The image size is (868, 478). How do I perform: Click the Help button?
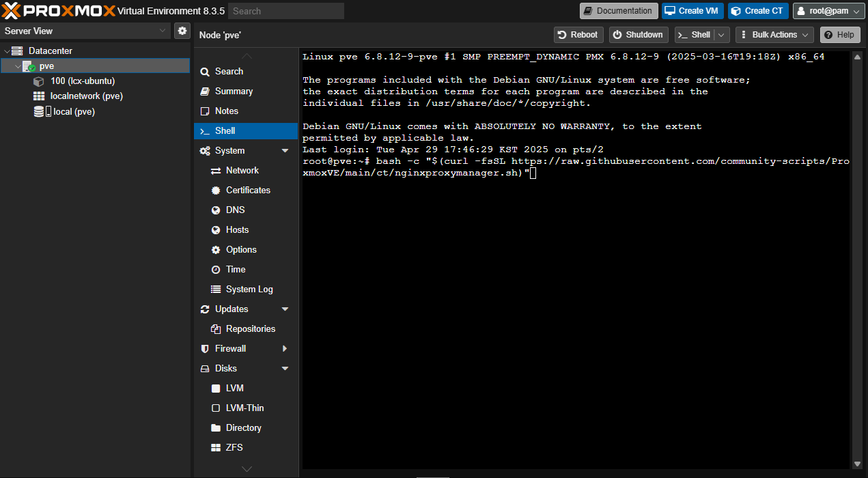click(839, 35)
